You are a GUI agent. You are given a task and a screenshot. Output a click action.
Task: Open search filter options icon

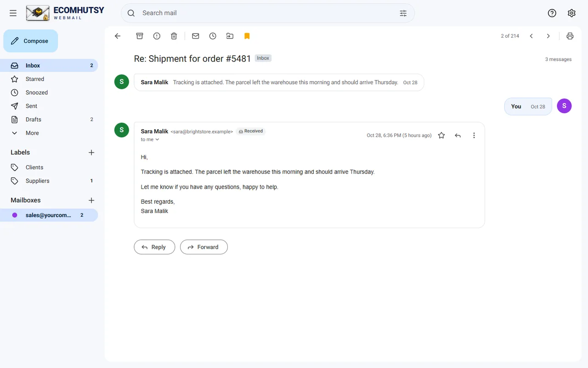(x=403, y=13)
